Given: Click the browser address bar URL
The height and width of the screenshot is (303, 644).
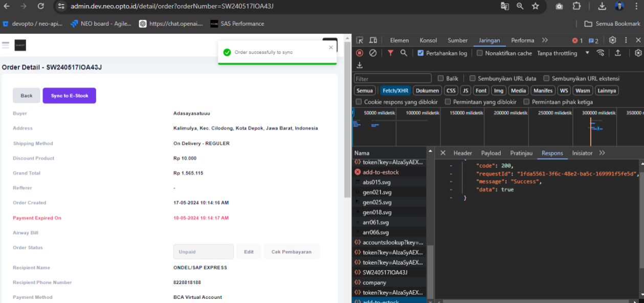Looking at the screenshot, I should tap(172, 6).
